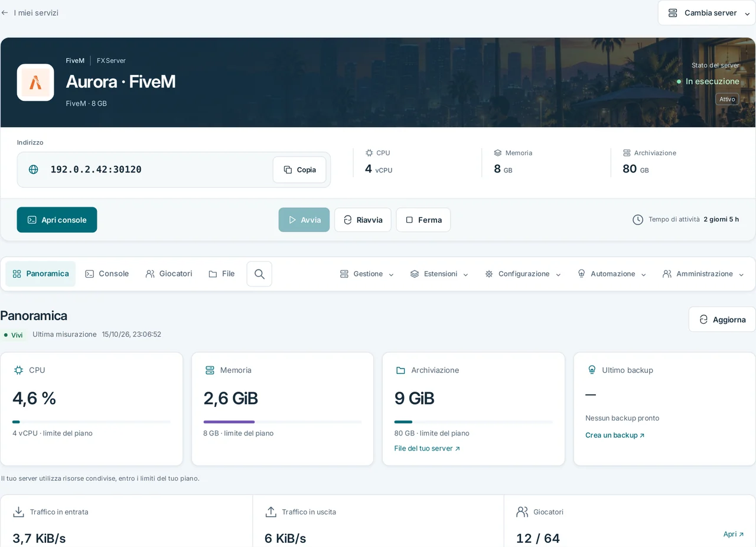Click the globe icon beside the server address
This screenshot has width=756, height=547.
pyautogui.click(x=34, y=170)
